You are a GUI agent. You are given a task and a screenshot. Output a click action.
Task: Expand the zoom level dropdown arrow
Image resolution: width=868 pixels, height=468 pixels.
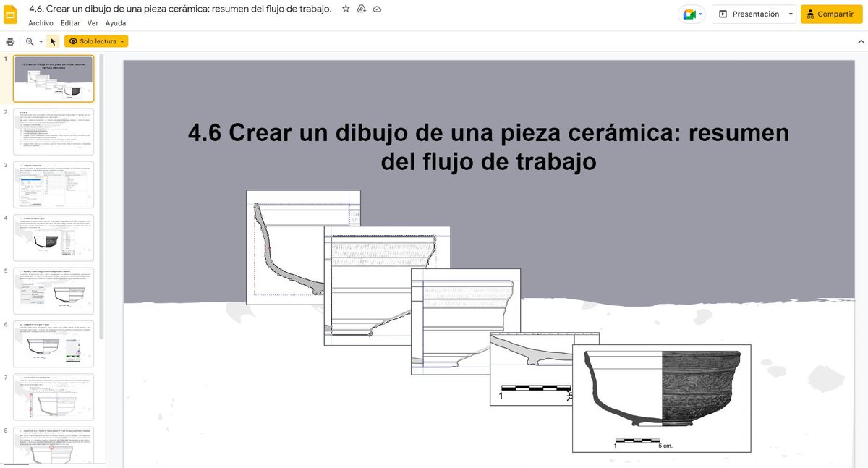coord(41,41)
